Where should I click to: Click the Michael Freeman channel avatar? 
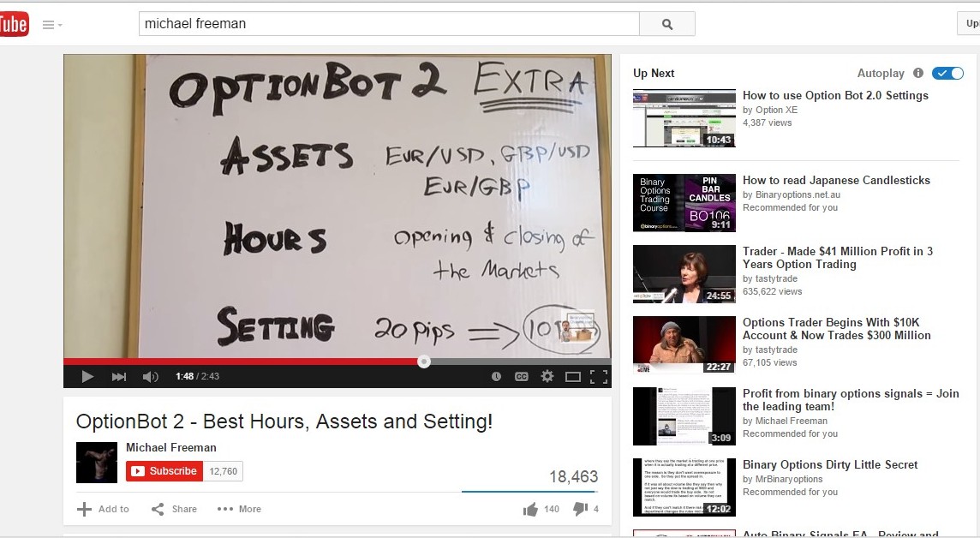(97, 463)
